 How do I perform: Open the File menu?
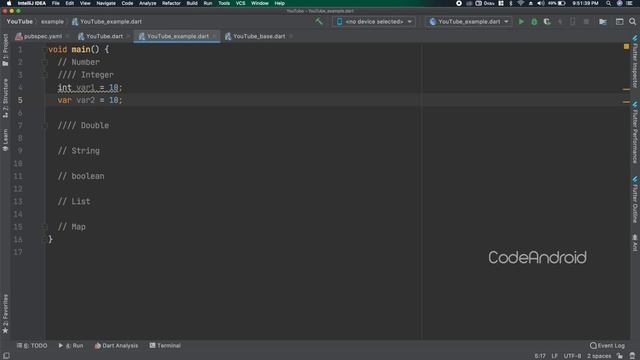pos(56,3)
